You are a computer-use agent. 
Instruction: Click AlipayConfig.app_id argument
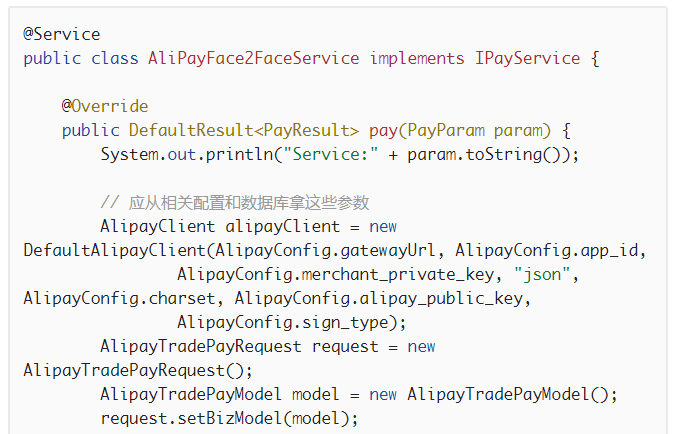pos(547,251)
